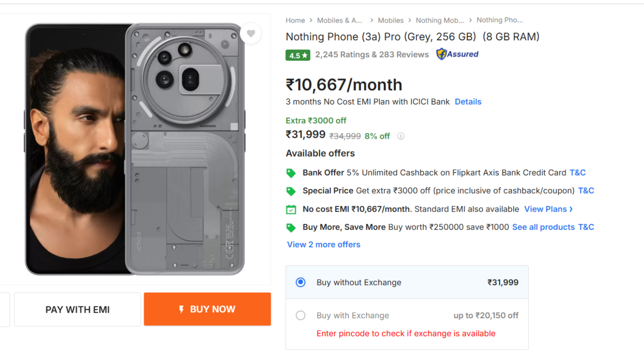Click the heart wishlist icon

pos(251,34)
